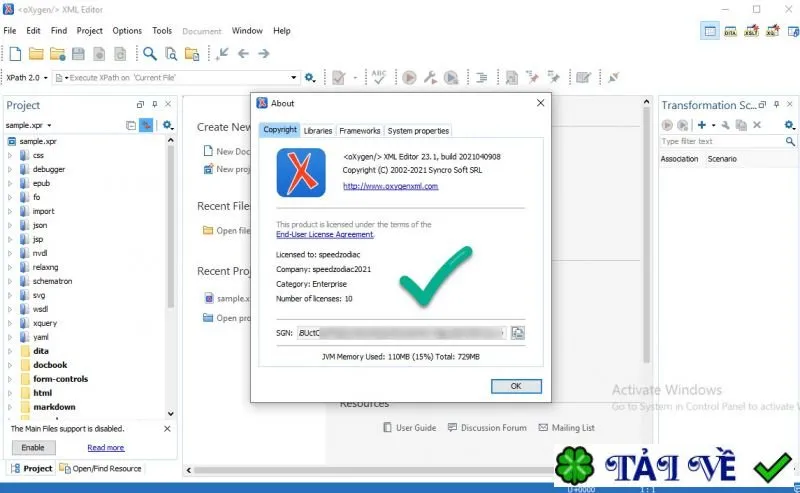Open the Find/Replace magnifier icon
The width and height of the screenshot is (800, 493).
[x=149, y=54]
